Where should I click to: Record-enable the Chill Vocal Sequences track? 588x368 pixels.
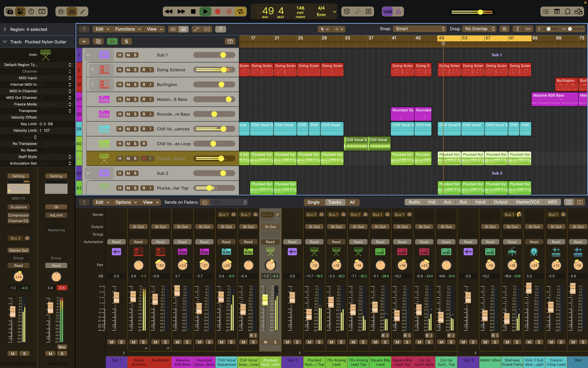point(144,129)
